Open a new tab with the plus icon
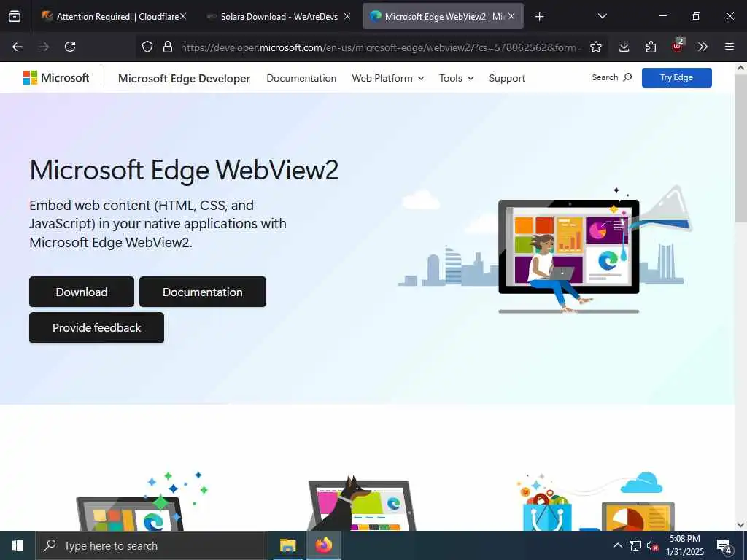 tap(539, 17)
